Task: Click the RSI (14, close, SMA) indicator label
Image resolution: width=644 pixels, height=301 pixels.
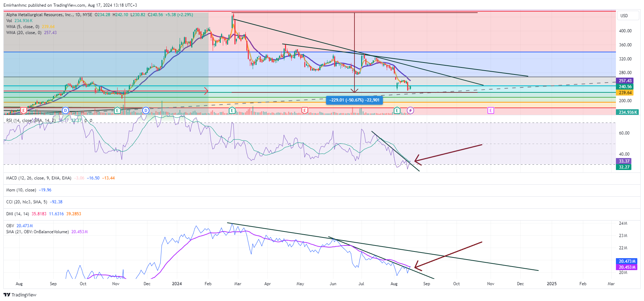Action: [31, 120]
